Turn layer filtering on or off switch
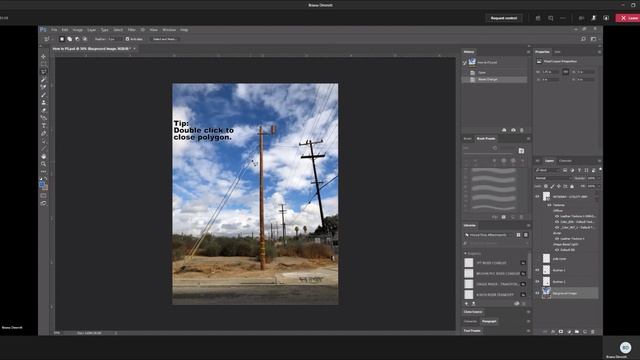This screenshot has width=640, height=360. click(600, 170)
